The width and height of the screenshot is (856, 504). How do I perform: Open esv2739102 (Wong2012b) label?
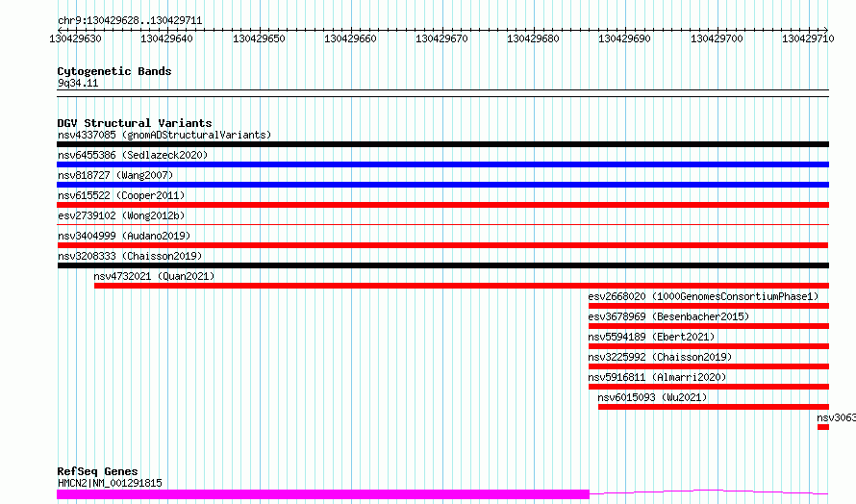[121, 215]
